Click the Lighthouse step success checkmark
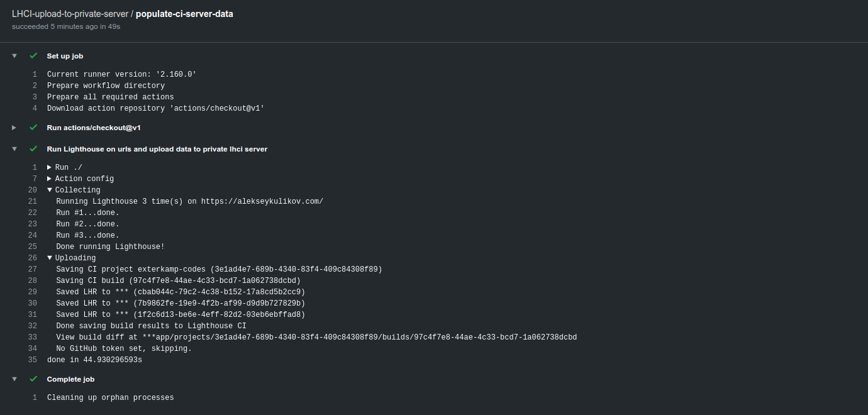The width and height of the screenshot is (868, 415). pyautogui.click(x=33, y=149)
